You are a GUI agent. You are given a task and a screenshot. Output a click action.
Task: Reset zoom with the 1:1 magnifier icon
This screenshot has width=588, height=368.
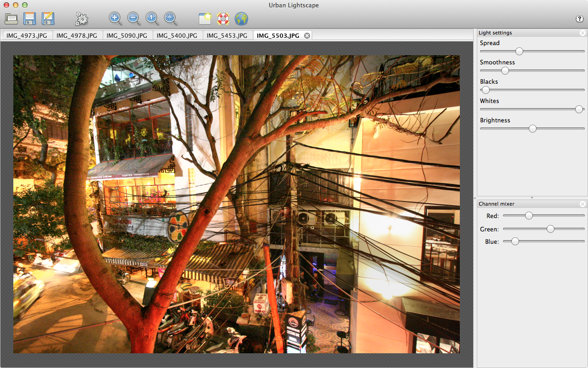coord(152,19)
